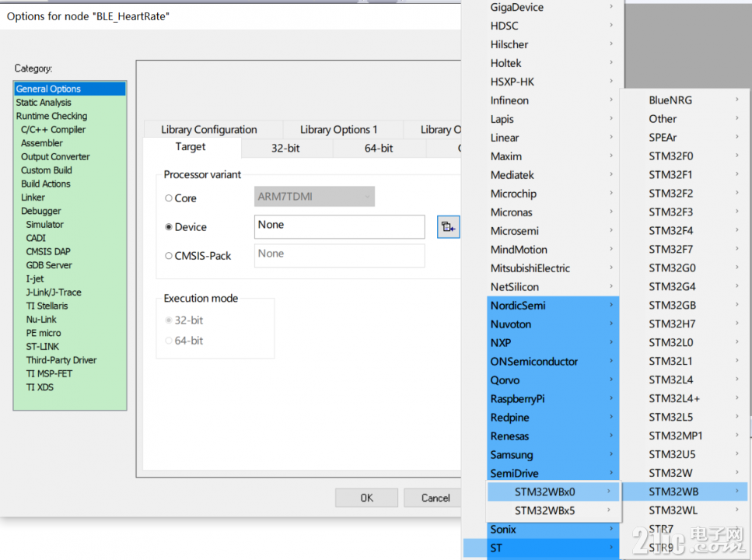Open the 64-bit tab
This screenshot has height=560, width=752.
[379, 149]
